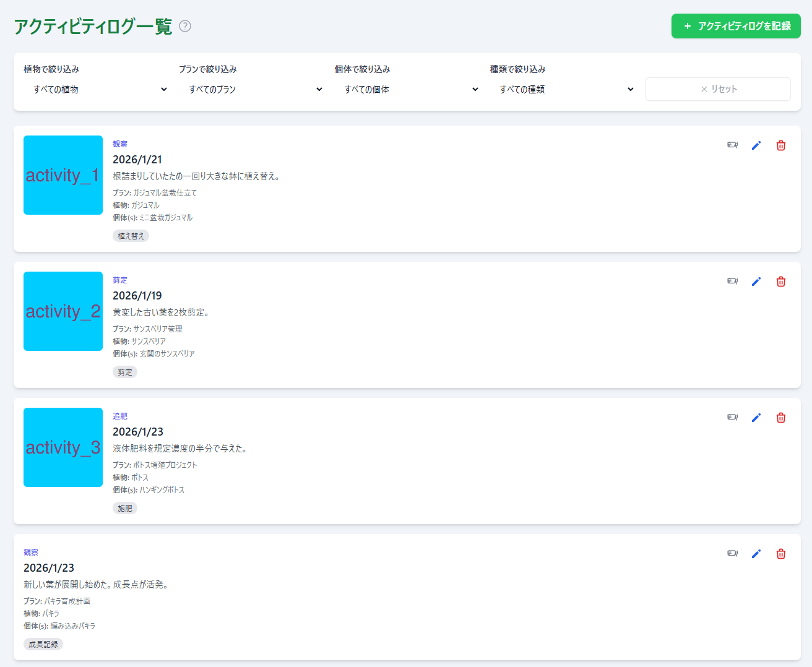Click the note 液体肥料を規定濃度の半分で与えた。
The image size is (812, 667).
click(181, 449)
